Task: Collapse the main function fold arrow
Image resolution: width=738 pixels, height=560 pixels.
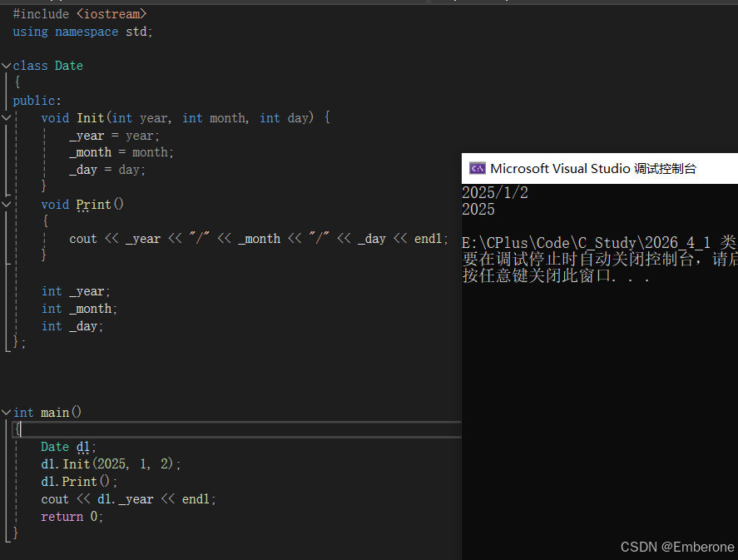Action: [x=6, y=412]
